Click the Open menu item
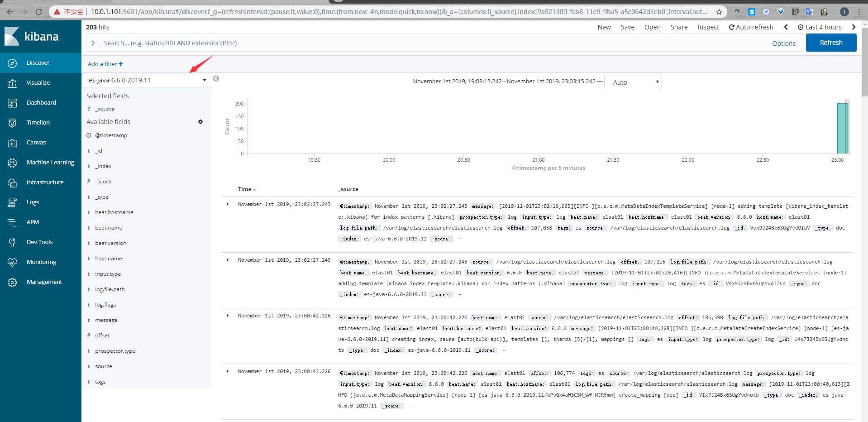The image size is (868, 422). 653,27
